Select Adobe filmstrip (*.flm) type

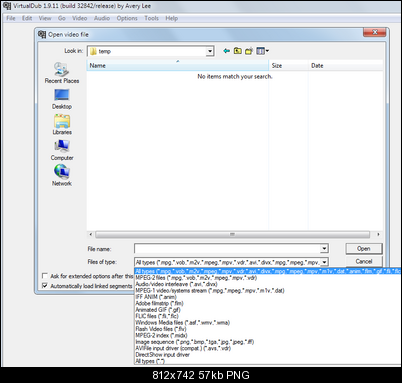pyautogui.click(x=267, y=303)
